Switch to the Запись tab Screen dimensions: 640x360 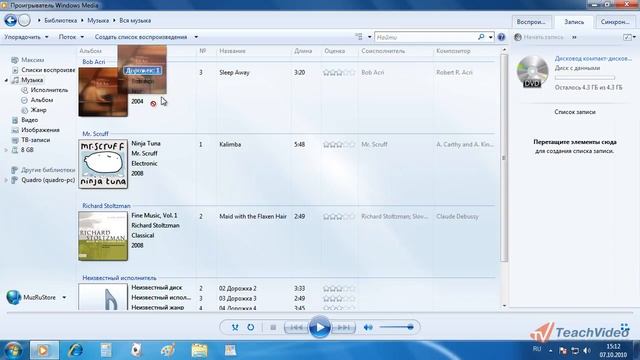click(574, 22)
